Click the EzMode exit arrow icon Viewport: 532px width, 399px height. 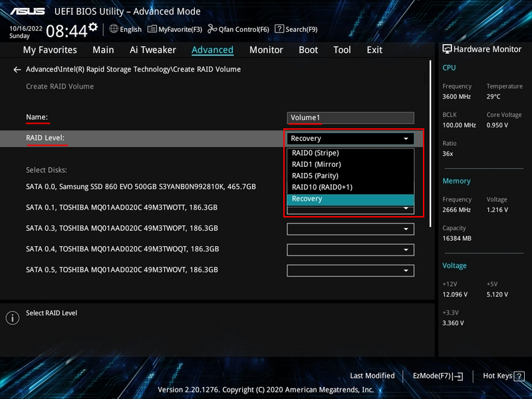coord(458,376)
